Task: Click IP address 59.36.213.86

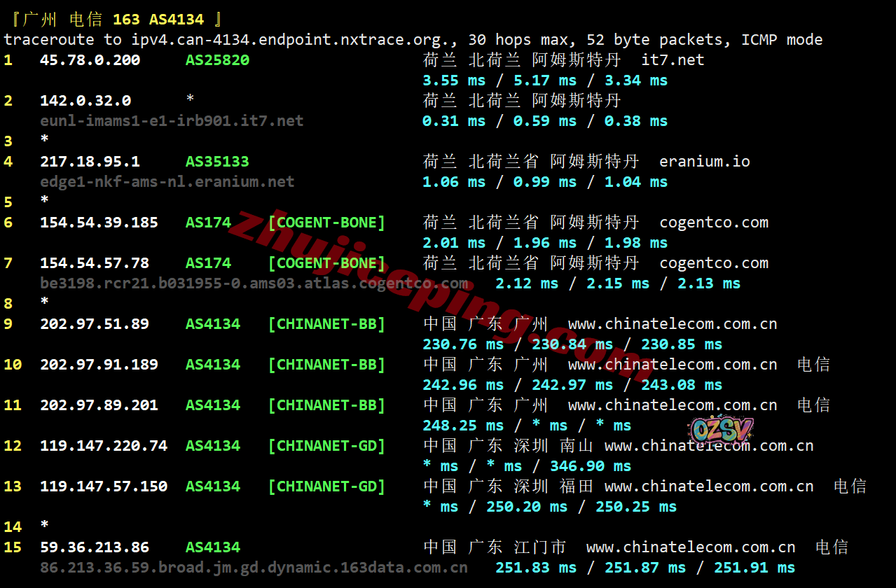Action: tap(94, 547)
